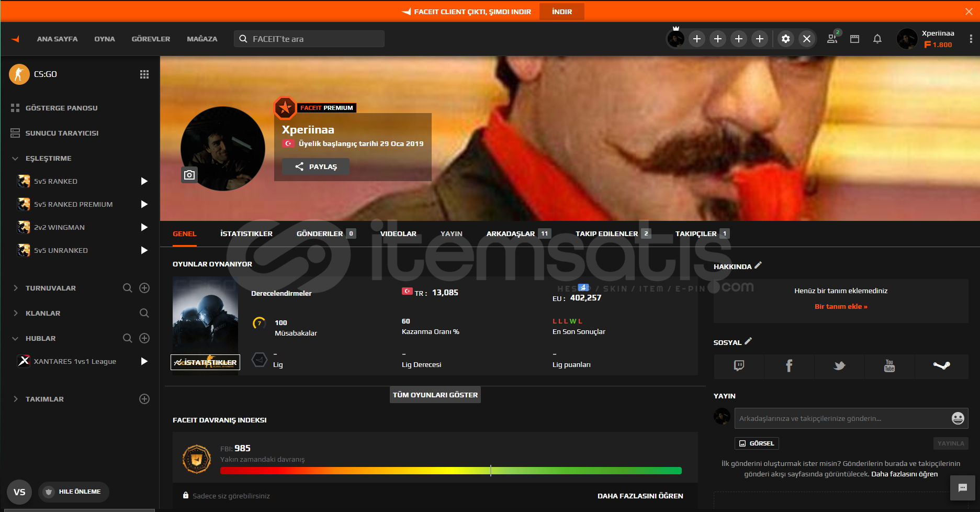The width and height of the screenshot is (980, 512).
Task: Open the calendar icon in header
Action: [x=854, y=39]
